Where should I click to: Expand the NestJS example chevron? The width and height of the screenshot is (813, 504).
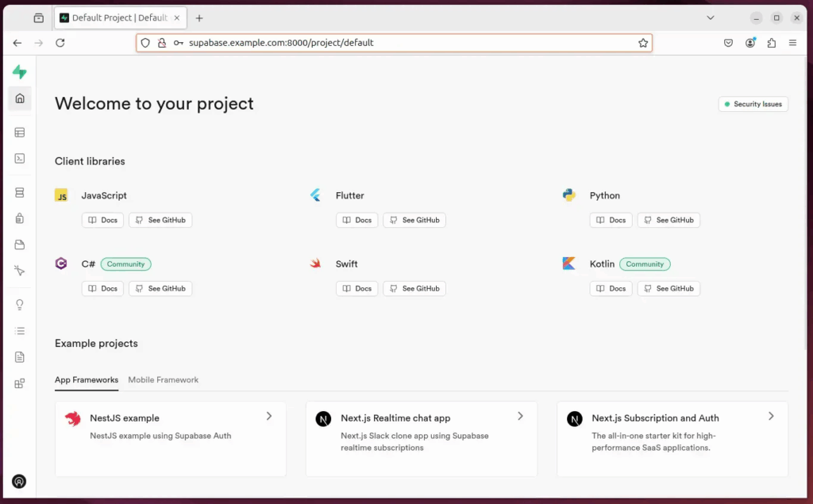pos(269,417)
